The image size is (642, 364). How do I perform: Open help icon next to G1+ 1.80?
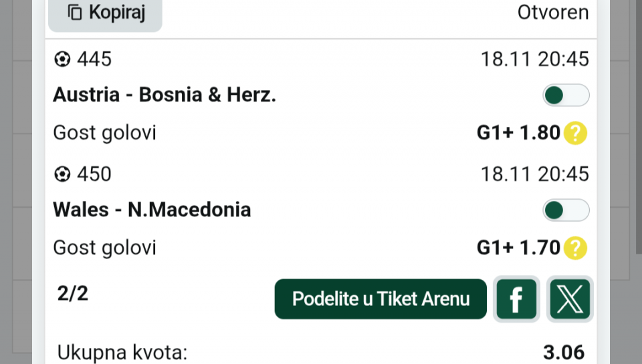click(575, 134)
